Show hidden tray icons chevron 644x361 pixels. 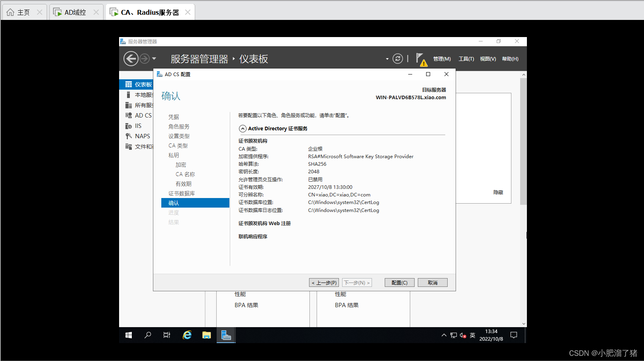point(444,335)
